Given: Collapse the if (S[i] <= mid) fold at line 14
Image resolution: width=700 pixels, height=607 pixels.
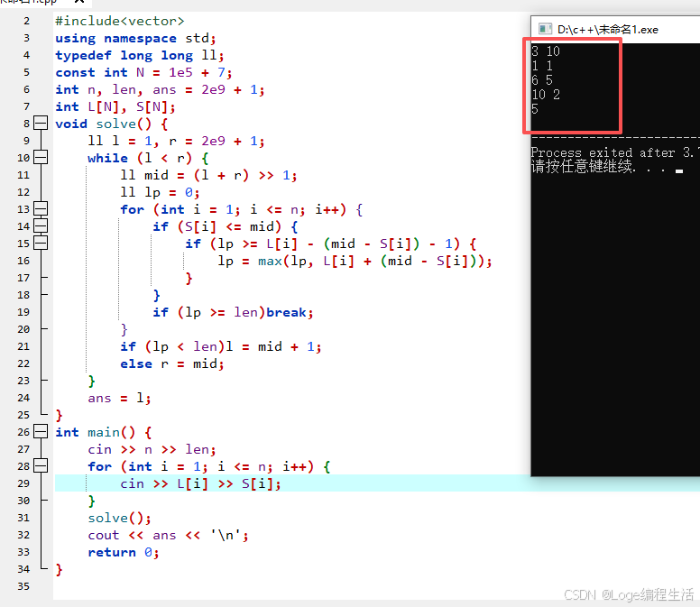Looking at the screenshot, I should coord(41,225).
